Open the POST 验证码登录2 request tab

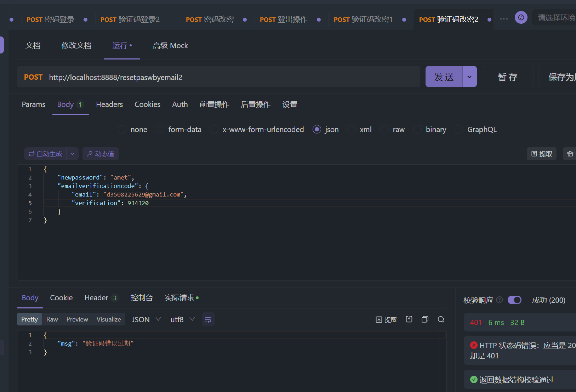pyautogui.click(x=130, y=19)
